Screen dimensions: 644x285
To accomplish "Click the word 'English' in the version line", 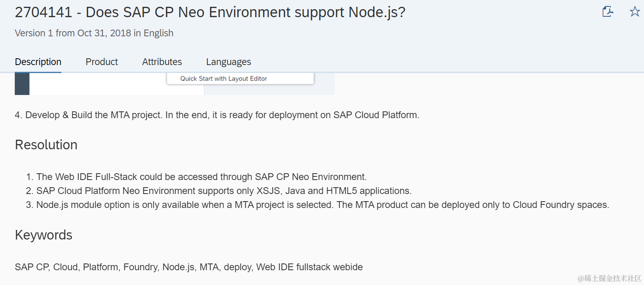I will (x=158, y=33).
